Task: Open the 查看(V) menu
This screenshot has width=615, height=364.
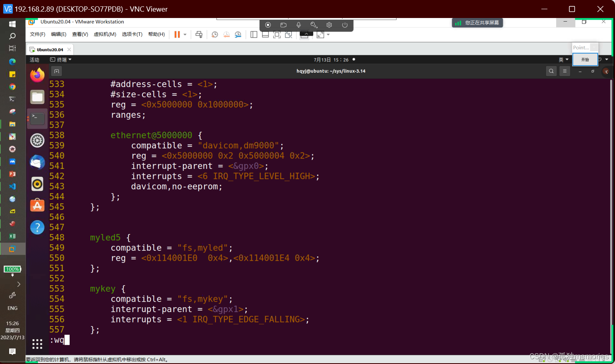Action: (80, 34)
